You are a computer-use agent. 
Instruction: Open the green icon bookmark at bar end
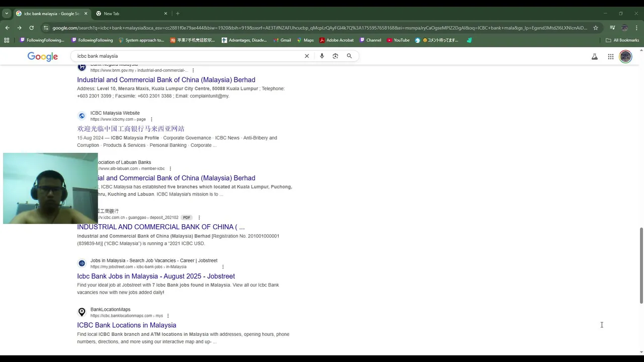(469, 40)
